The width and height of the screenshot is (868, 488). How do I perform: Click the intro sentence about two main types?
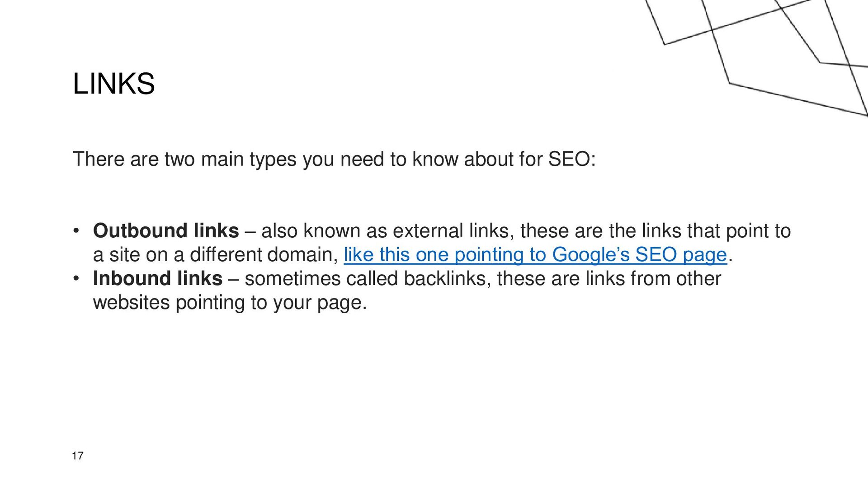334,160
